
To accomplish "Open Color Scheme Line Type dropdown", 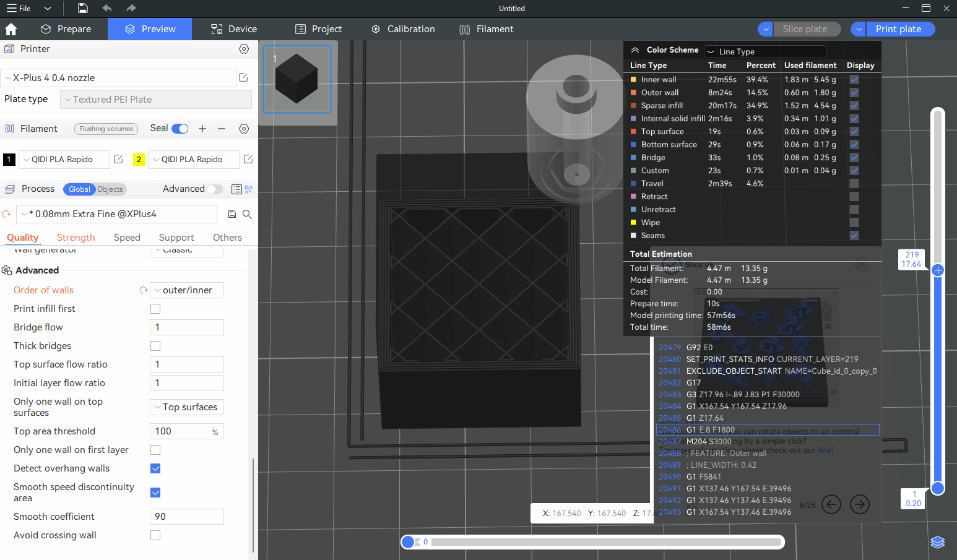I will (x=765, y=52).
